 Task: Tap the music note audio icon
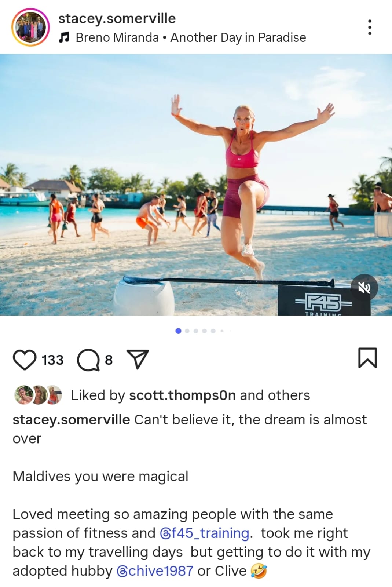(64, 37)
